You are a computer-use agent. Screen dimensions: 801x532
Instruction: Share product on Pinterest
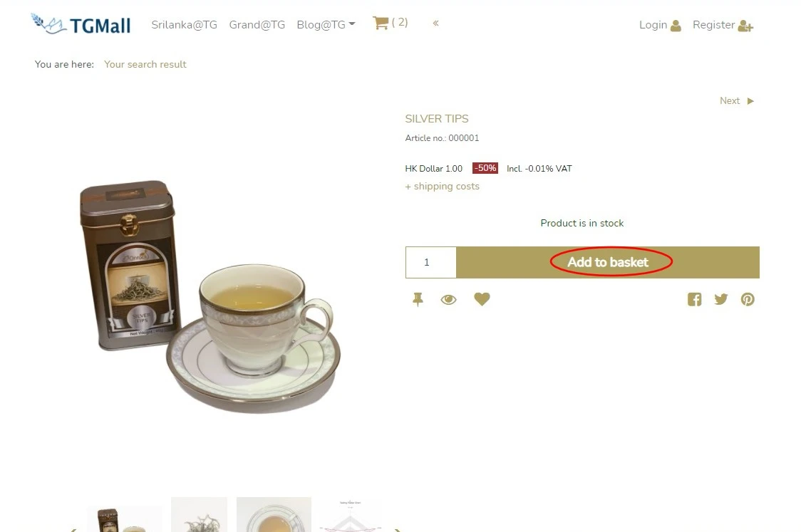click(748, 299)
